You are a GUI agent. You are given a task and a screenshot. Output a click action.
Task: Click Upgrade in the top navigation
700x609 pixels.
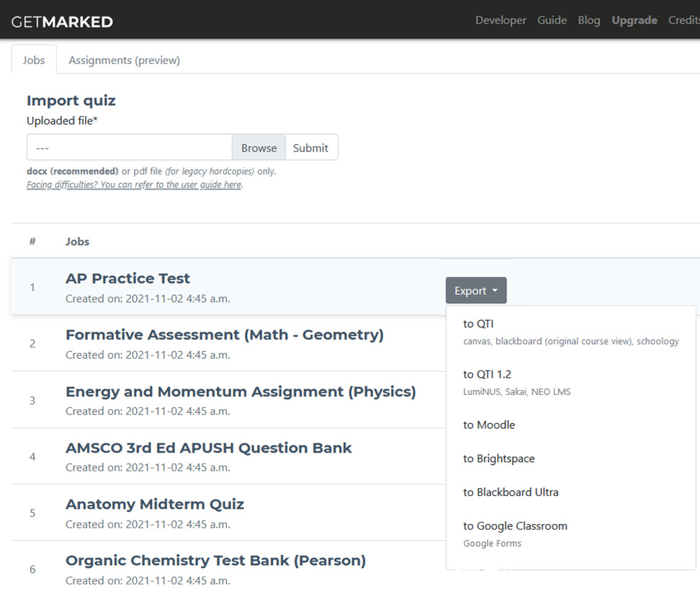(634, 20)
